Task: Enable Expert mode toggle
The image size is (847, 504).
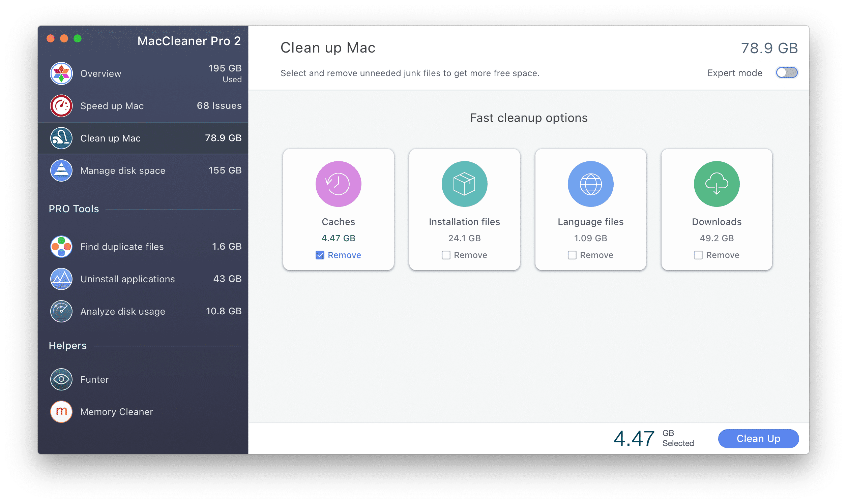Action: (x=788, y=73)
